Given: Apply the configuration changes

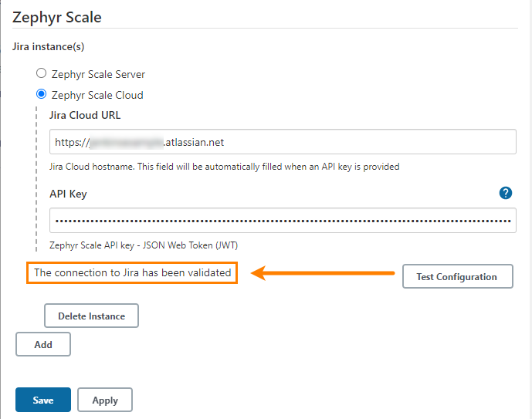Looking at the screenshot, I should (105, 400).
